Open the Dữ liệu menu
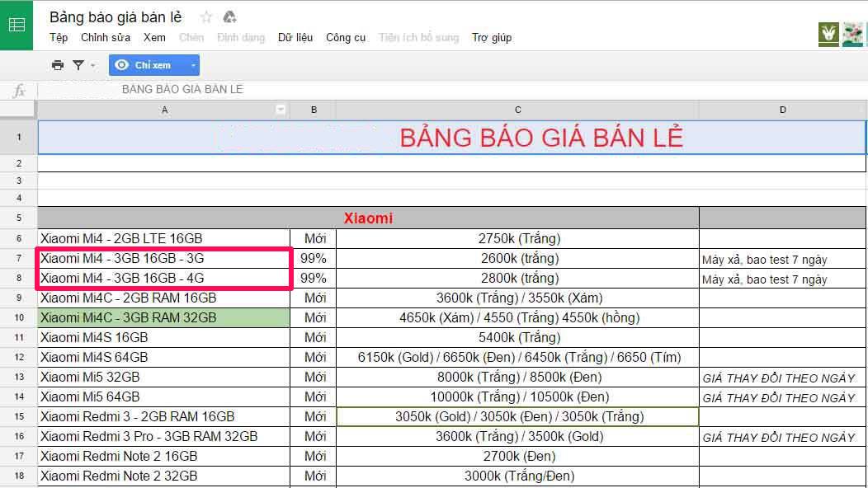Viewport: 868px width, 488px height. [x=295, y=38]
